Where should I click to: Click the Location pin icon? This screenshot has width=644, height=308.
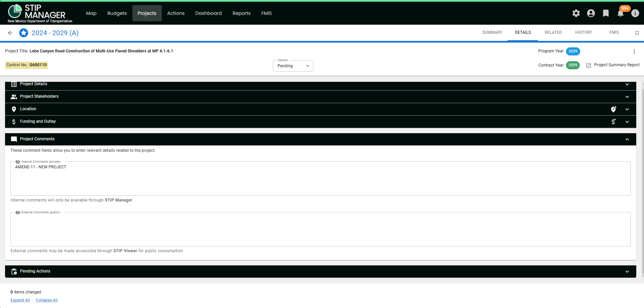[14, 109]
